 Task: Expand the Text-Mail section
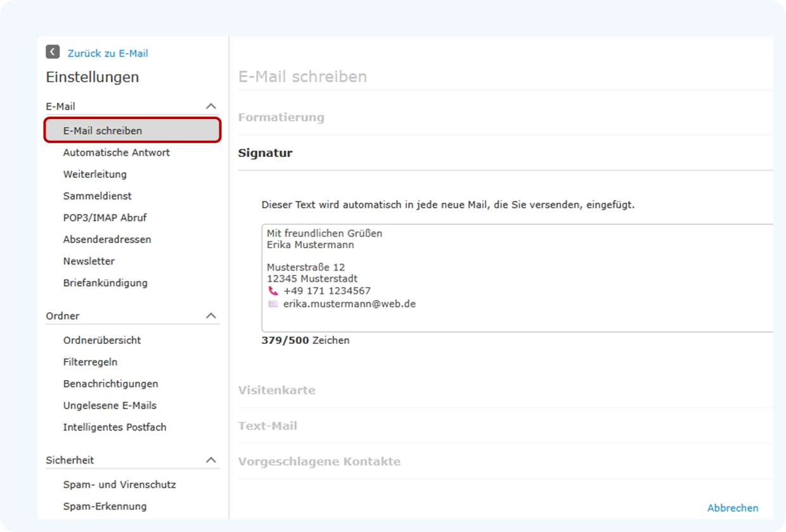pyautogui.click(x=268, y=426)
